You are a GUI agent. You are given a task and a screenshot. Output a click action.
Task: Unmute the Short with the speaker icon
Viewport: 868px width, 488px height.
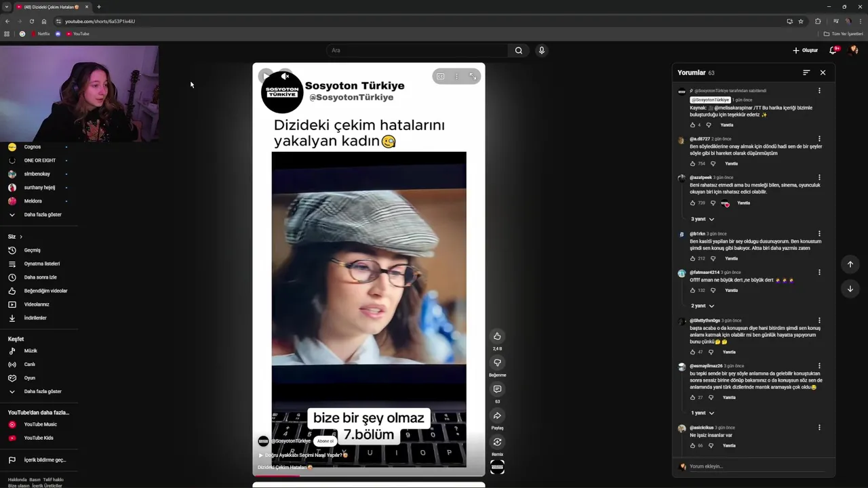[285, 77]
